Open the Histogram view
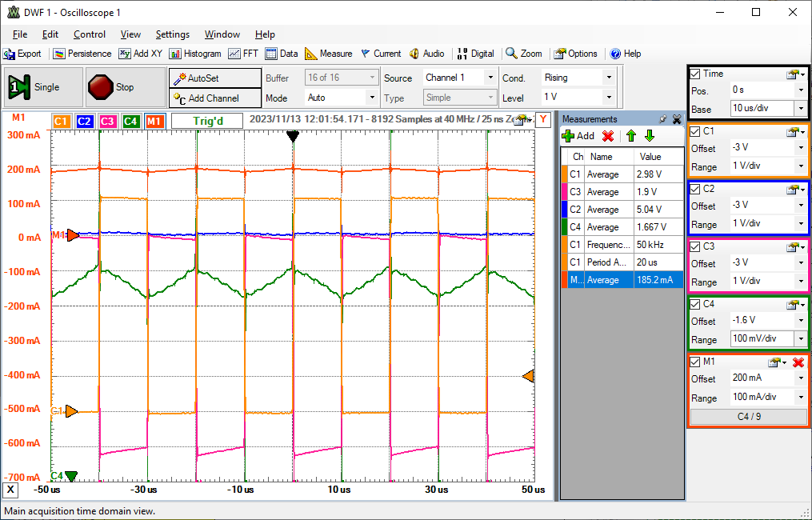This screenshot has width=812, height=520. click(194, 54)
